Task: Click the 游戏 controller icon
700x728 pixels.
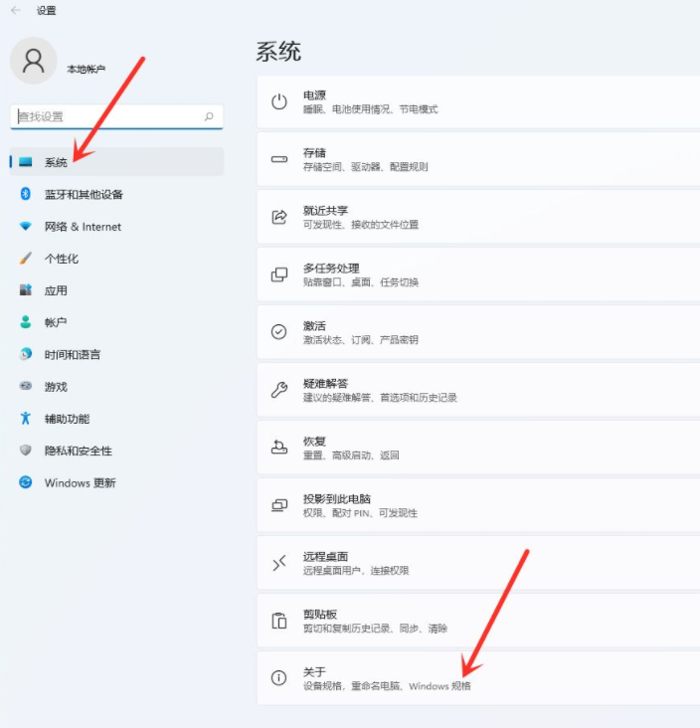Action: [26, 386]
